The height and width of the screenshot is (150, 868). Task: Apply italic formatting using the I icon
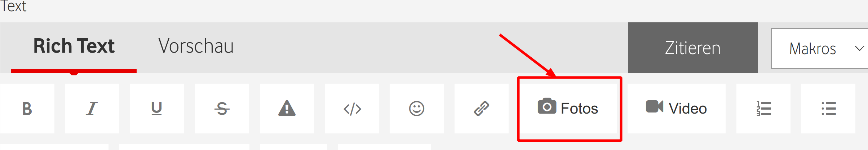pos(92,109)
